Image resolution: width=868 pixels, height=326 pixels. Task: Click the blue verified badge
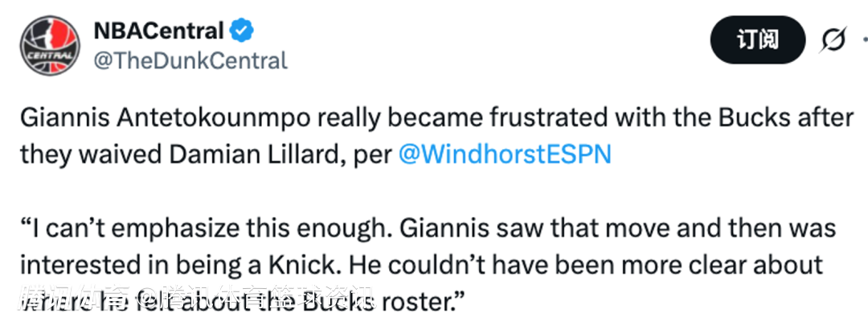pyautogui.click(x=243, y=31)
